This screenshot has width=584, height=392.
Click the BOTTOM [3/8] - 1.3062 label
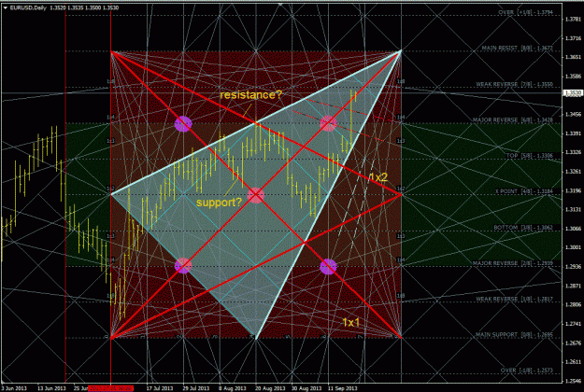523,227
